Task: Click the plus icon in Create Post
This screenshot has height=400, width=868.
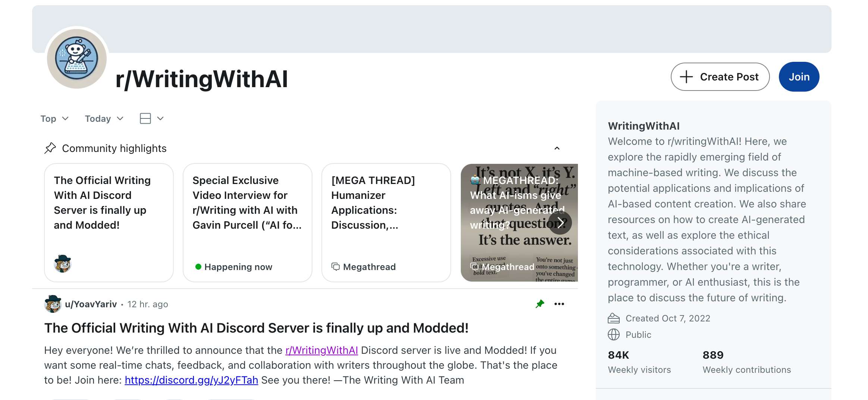Action: (x=686, y=77)
